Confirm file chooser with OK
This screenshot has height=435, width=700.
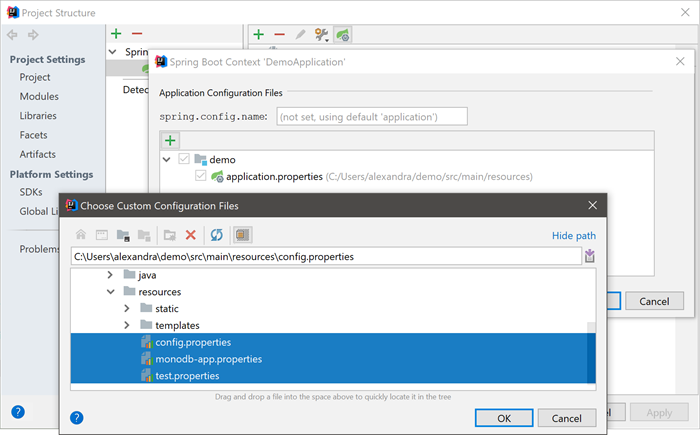[504, 418]
